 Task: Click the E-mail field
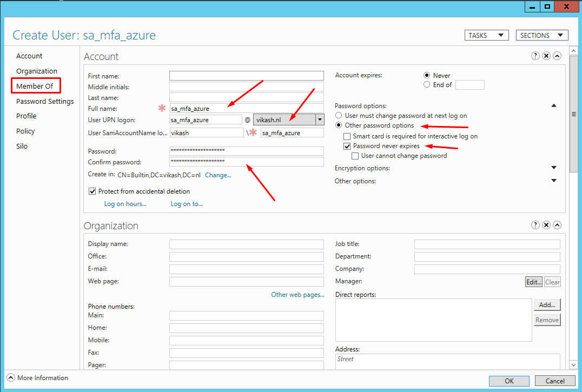coord(247,269)
